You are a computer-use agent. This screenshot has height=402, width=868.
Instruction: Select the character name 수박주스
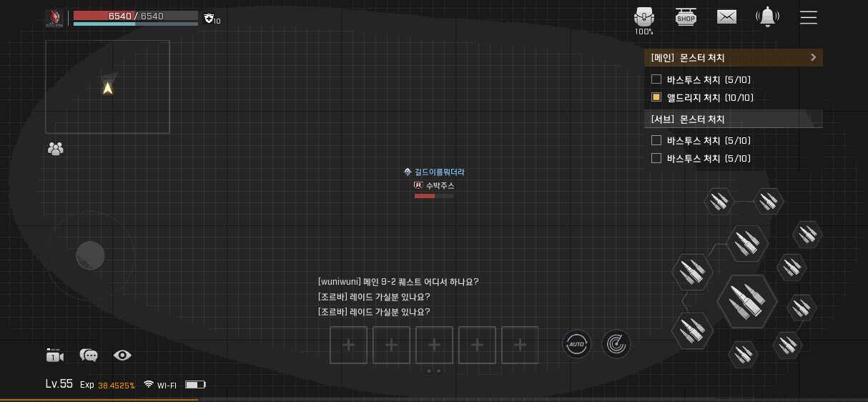pos(440,185)
